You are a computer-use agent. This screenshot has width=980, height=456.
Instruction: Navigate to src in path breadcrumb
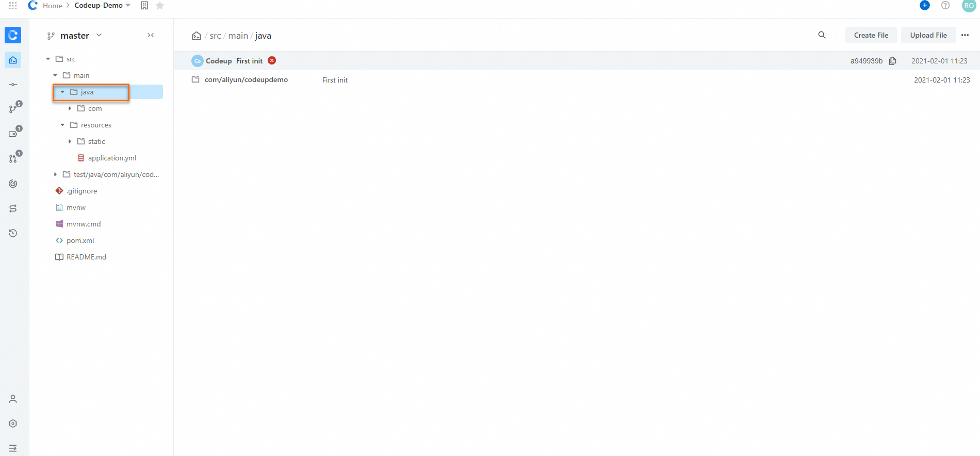click(x=215, y=36)
